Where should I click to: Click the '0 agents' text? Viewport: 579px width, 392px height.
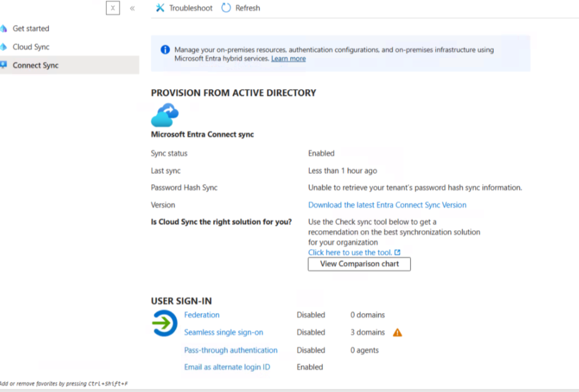[364, 350]
